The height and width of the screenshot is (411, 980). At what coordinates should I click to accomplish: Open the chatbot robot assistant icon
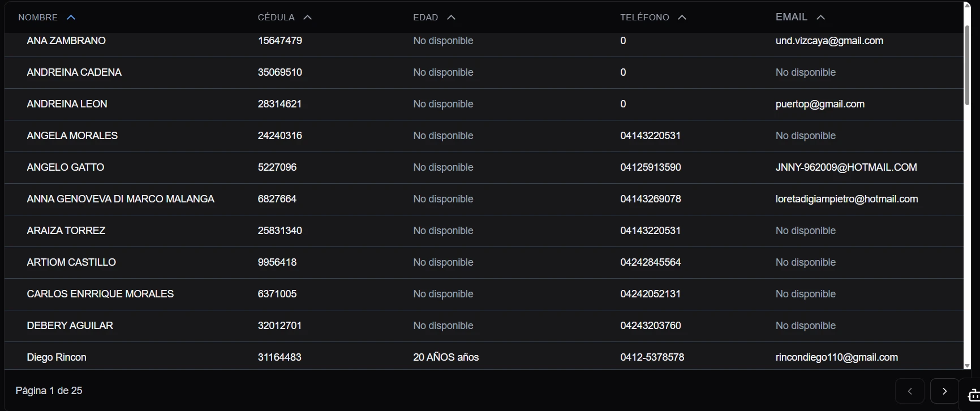pyautogui.click(x=973, y=395)
